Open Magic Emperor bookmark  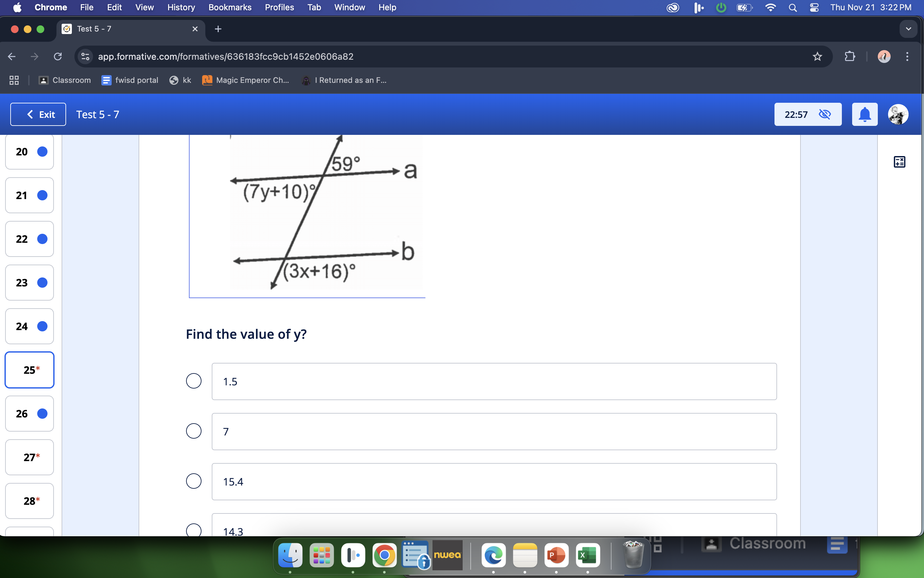[245, 80]
